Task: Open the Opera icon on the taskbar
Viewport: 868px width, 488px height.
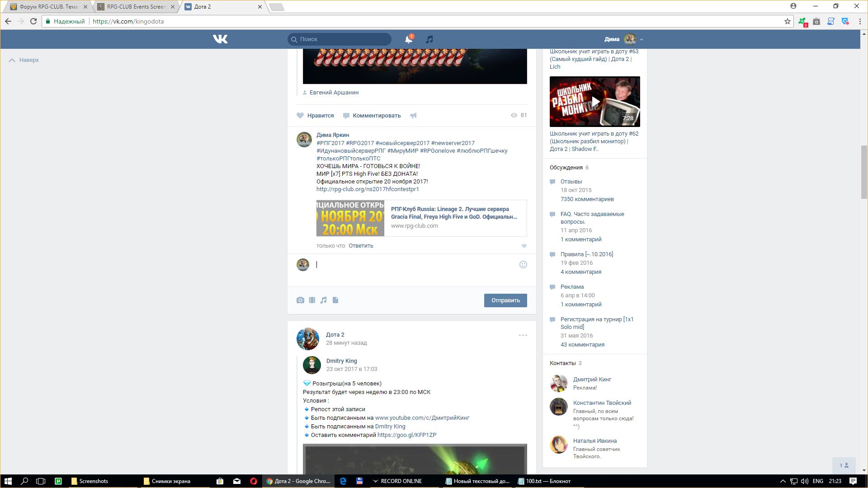Action: point(254,481)
